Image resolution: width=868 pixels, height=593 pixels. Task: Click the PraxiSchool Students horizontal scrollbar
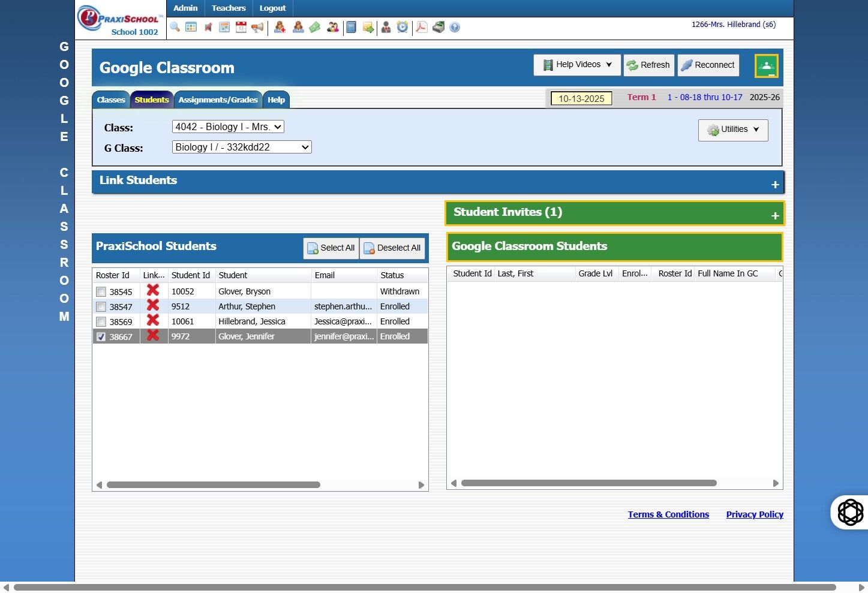tap(214, 484)
